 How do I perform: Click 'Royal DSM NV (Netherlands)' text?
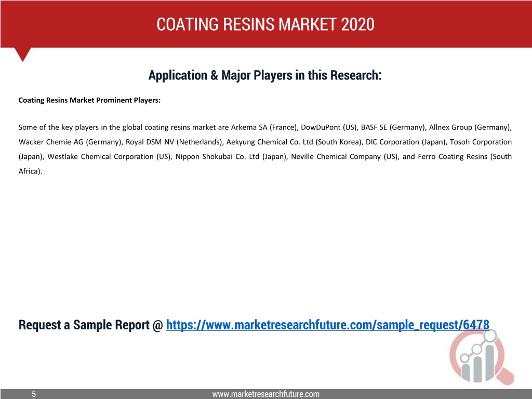coord(174,142)
